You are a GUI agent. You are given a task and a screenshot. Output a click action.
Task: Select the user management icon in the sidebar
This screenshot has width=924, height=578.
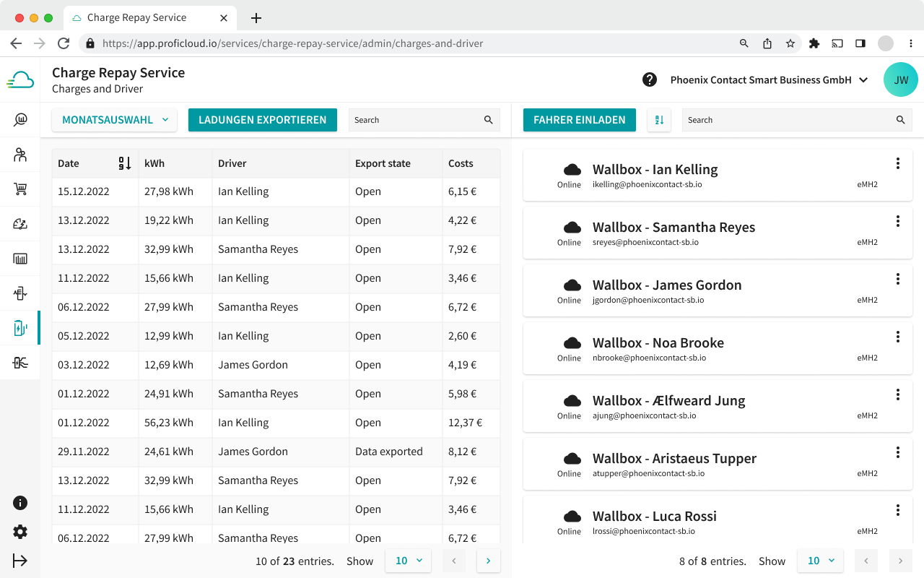pos(19,154)
